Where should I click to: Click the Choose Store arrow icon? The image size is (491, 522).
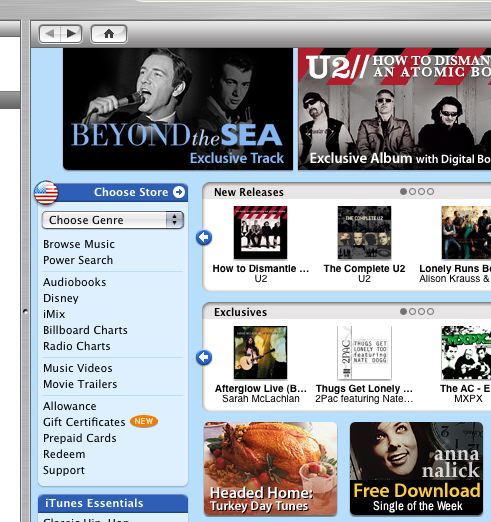click(x=179, y=192)
